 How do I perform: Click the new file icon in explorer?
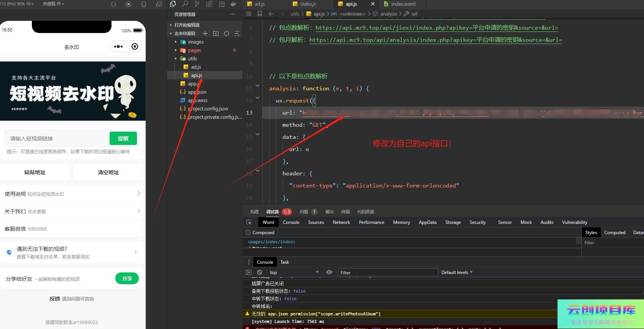205,33
